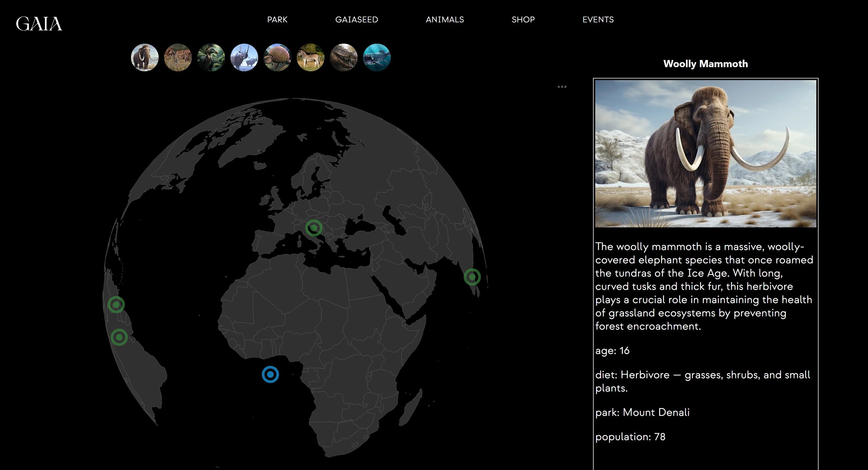Visit the SHOP page
The image size is (868, 470).
[523, 20]
